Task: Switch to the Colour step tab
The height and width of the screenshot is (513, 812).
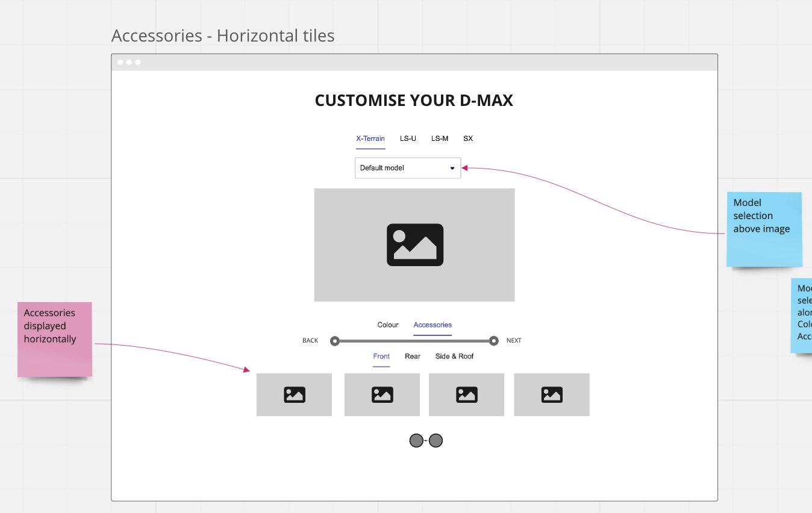Action: point(388,325)
